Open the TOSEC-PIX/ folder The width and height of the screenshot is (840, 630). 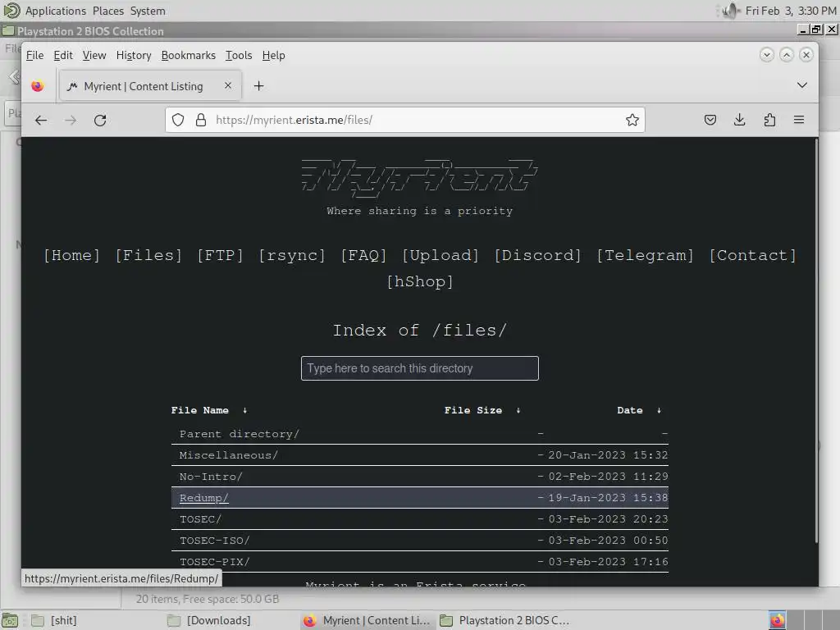[215, 562]
